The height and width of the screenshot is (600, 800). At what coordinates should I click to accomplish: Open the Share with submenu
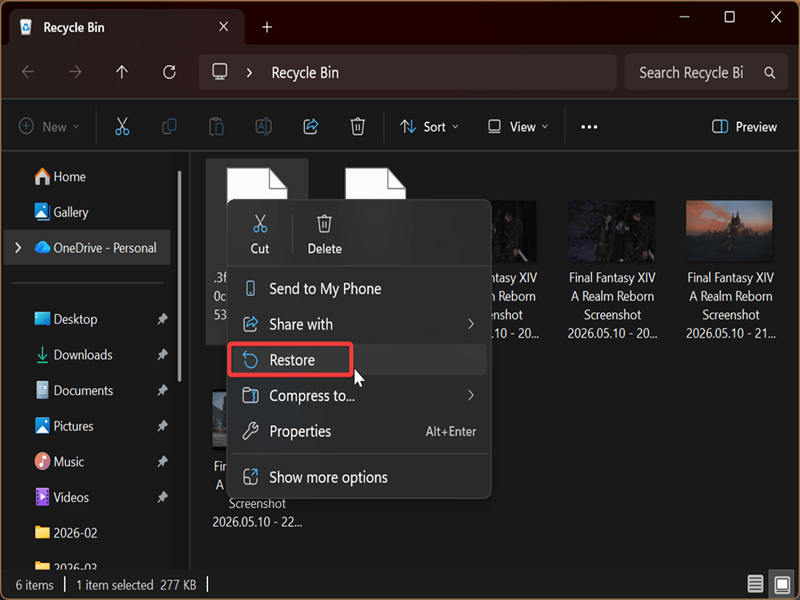click(x=359, y=324)
